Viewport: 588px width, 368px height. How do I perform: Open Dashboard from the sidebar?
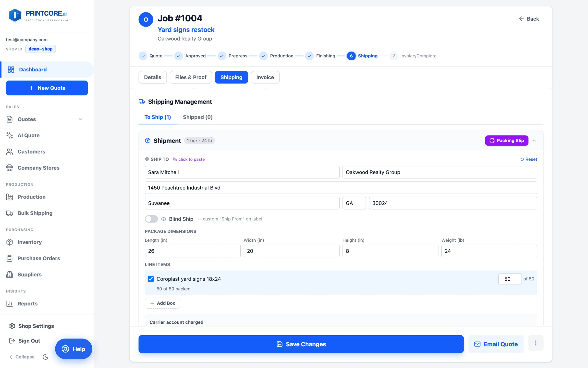click(47, 69)
